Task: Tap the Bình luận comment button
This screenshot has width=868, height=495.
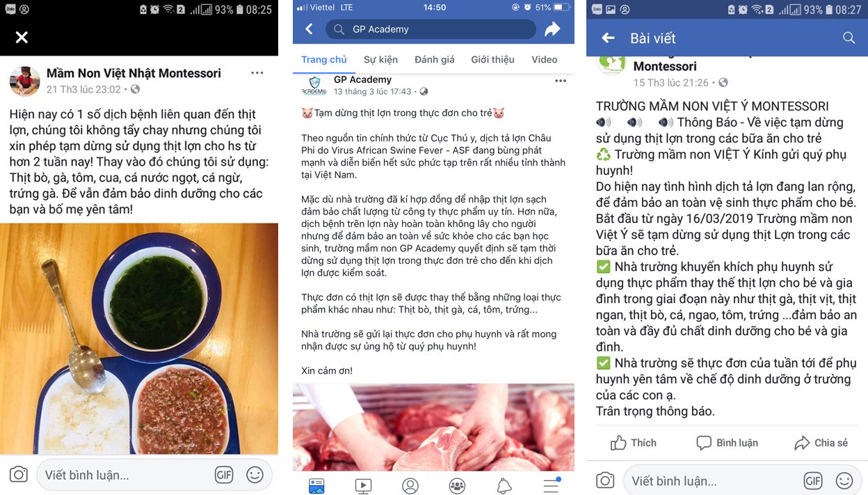Action: pyautogui.click(x=727, y=443)
